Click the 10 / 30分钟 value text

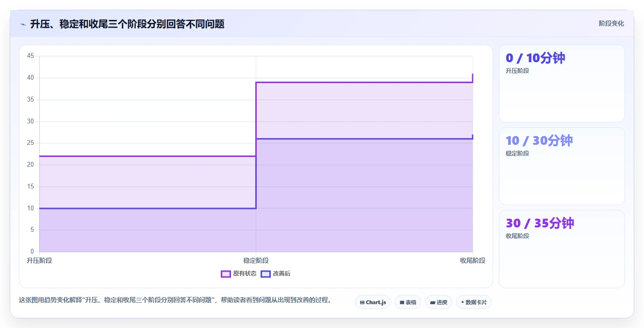click(x=539, y=140)
